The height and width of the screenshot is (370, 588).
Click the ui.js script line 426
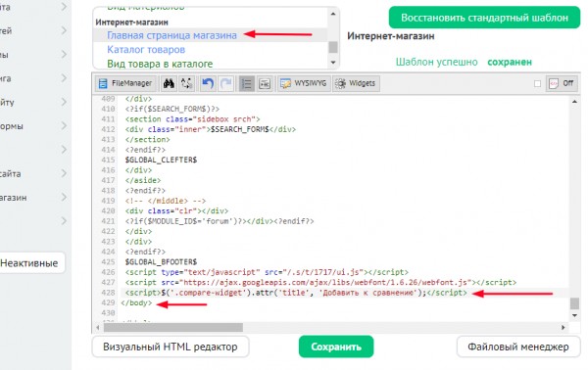[267, 272]
